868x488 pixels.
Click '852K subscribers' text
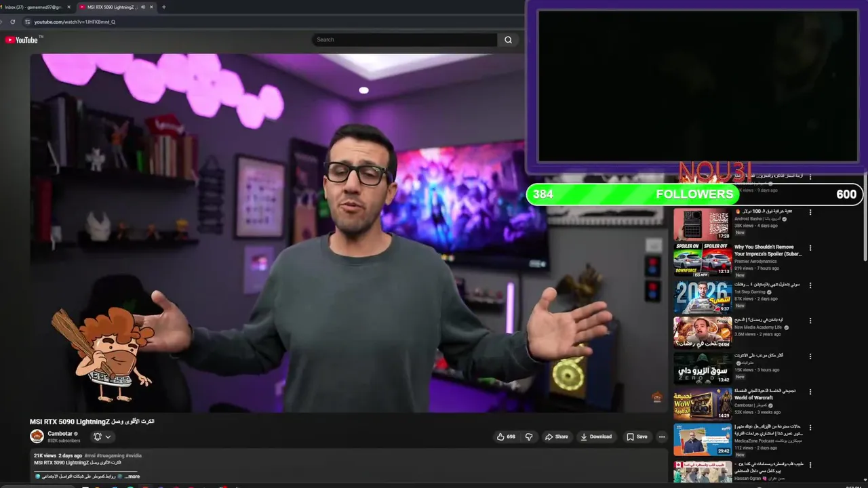(x=64, y=441)
